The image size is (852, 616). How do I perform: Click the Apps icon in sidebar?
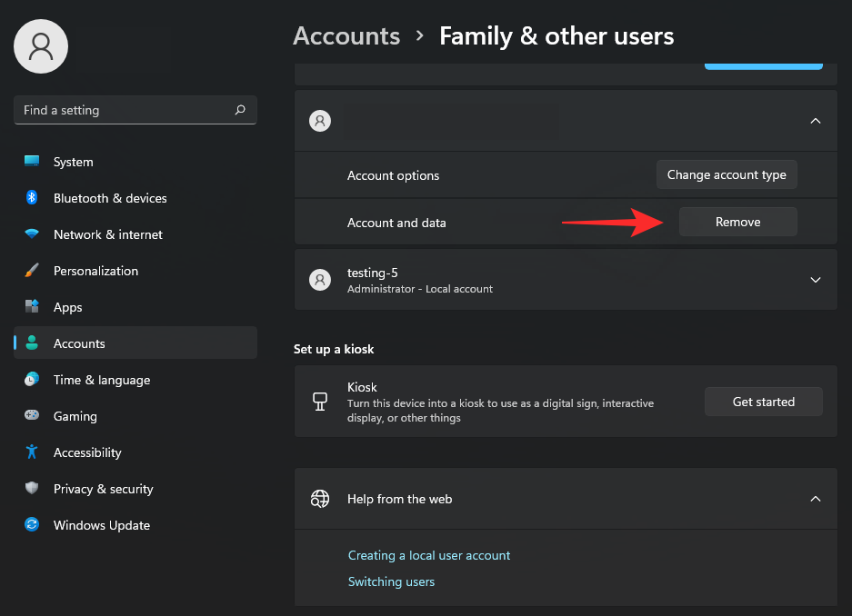(32, 307)
